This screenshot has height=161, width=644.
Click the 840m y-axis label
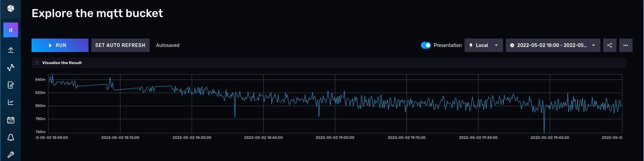(x=40, y=79)
